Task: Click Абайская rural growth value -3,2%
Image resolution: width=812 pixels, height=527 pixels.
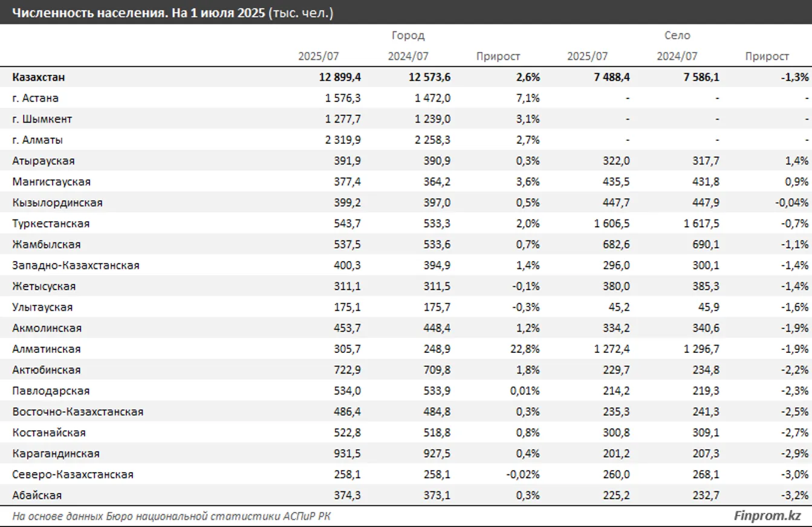Action: tap(794, 496)
